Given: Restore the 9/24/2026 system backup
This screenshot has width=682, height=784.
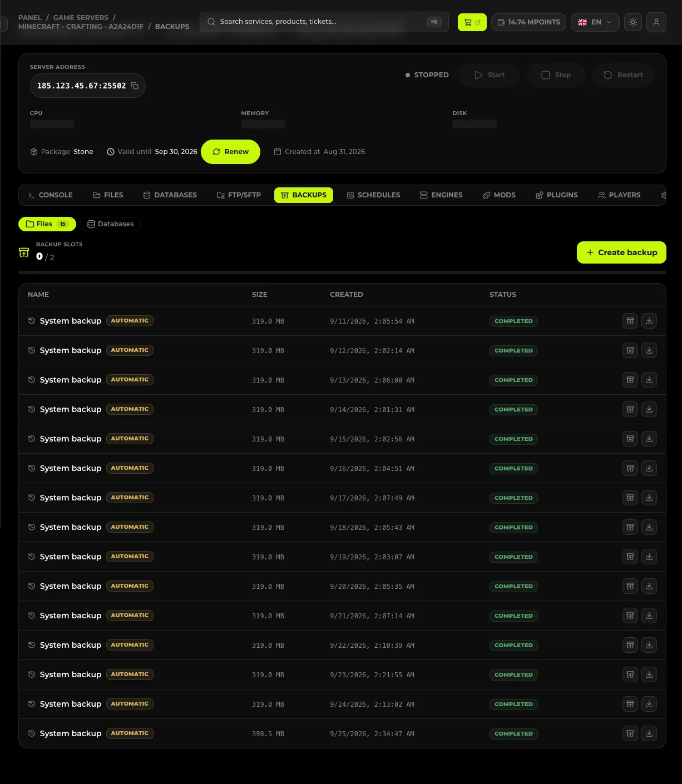Looking at the screenshot, I should tap(630, 704).
